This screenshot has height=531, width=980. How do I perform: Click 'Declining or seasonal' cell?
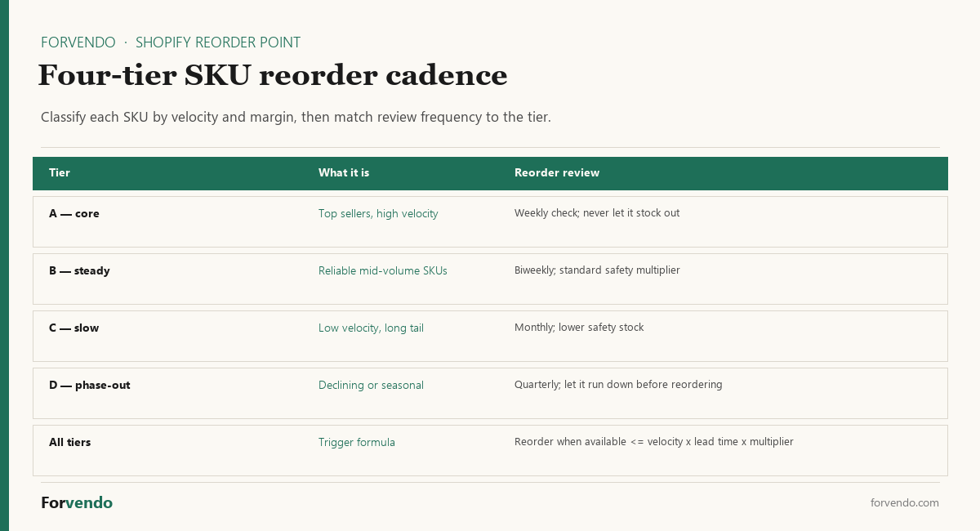371,386
